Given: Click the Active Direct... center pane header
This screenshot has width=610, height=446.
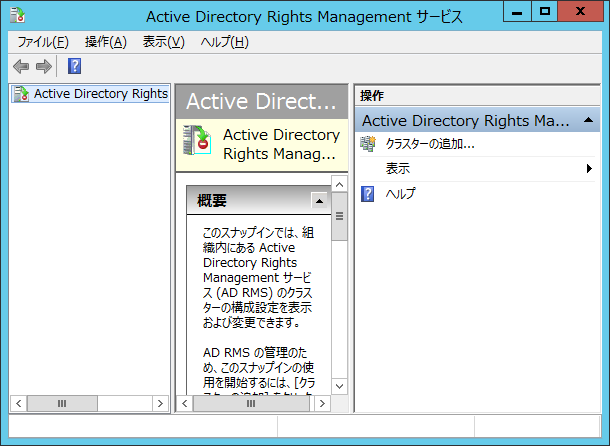Looking at the screenshot, I should point(262,101).
